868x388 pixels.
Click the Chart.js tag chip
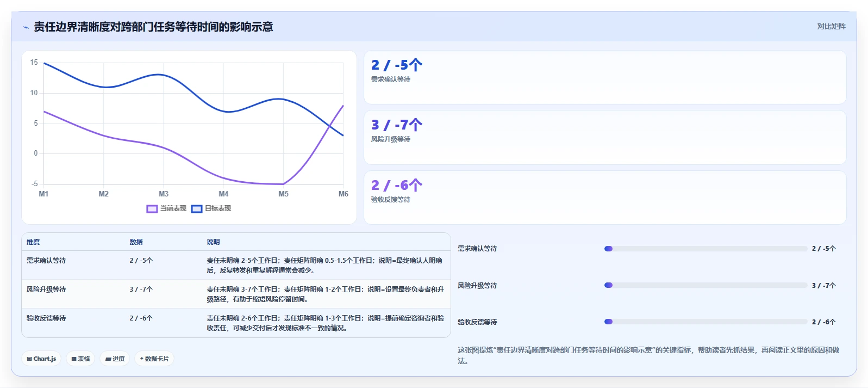click(x=41, y=359)
